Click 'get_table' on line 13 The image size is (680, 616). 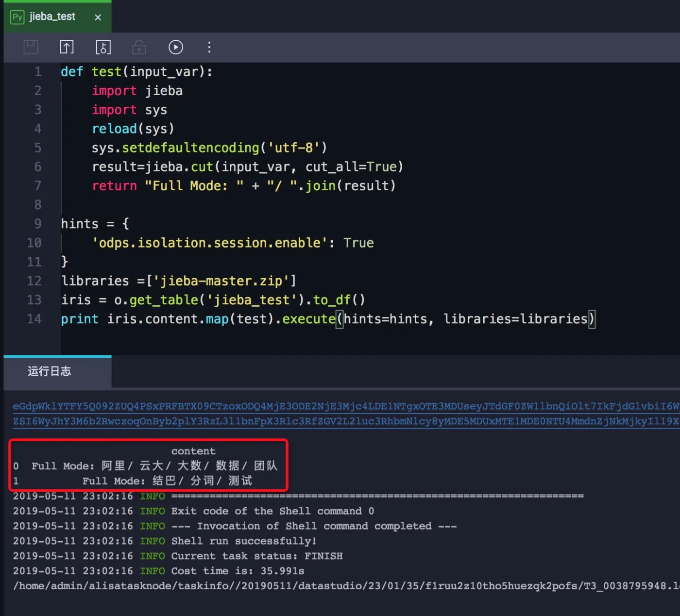coord(164,300)
